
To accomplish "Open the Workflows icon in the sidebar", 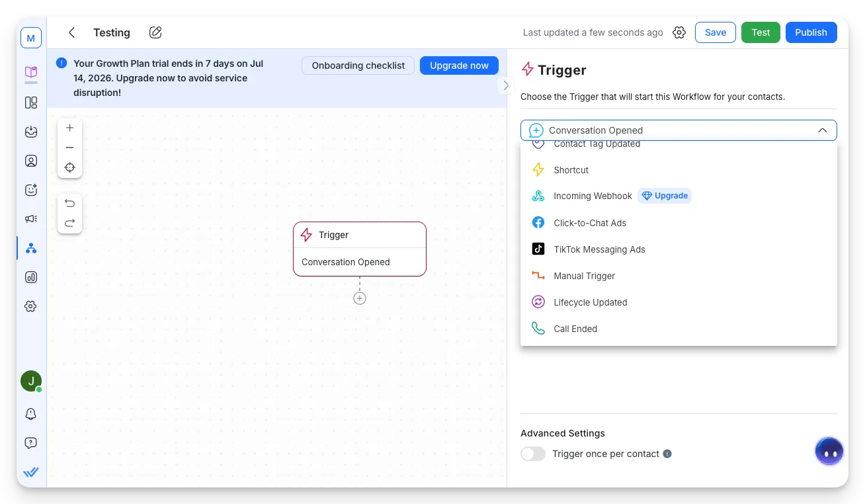I will pyautogui.click(x=31, y=248).
